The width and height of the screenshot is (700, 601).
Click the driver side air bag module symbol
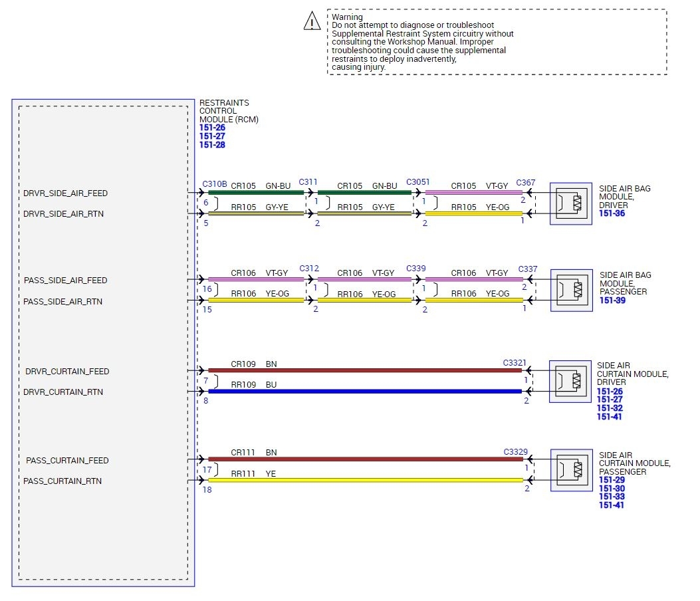[570, 203]
